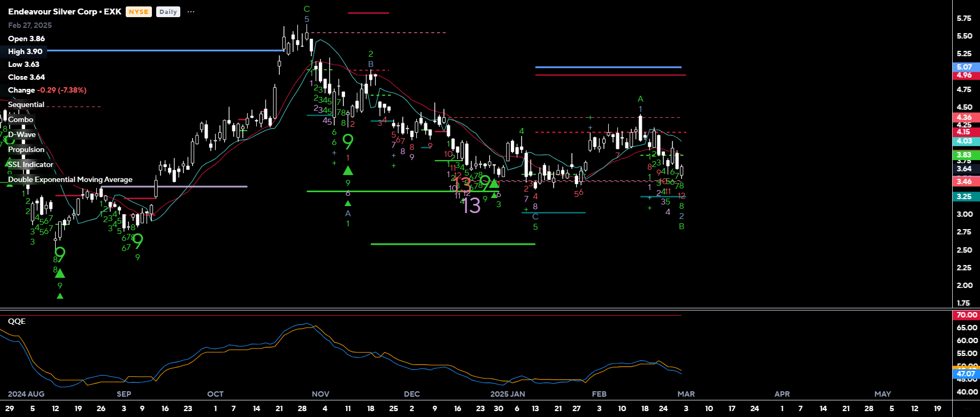Click the Endeavour Silver Corp EXK title

pos(65,12)
